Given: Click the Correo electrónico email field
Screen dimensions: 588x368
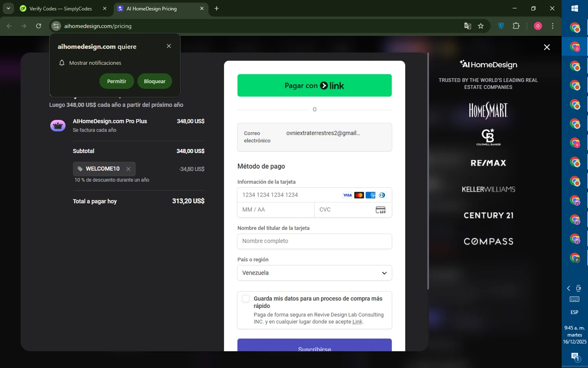Looking at the screenshot, I should pyautogui.click(x=314, y=137).
